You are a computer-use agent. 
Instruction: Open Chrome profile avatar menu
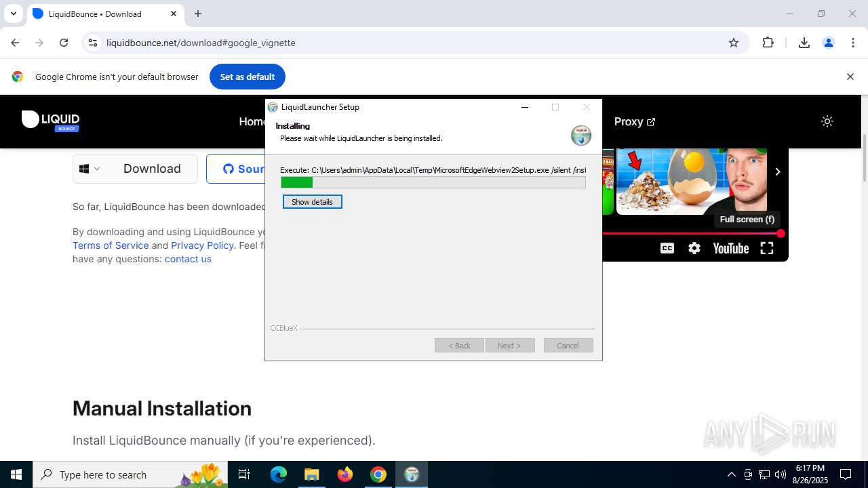point(828,43)
